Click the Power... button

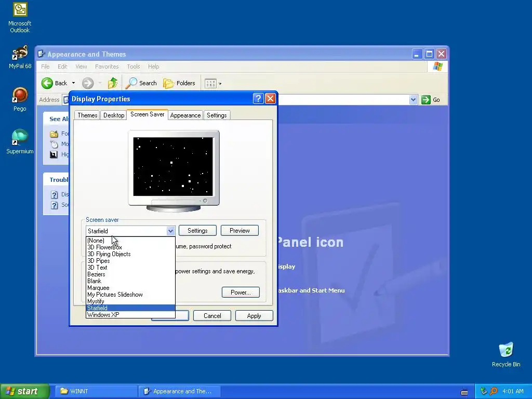point(241,292)
